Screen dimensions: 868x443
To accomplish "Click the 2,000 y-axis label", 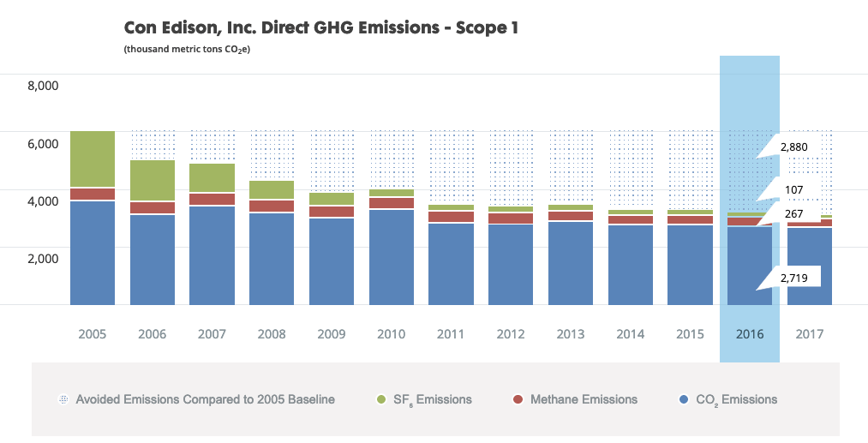I will coord(43,259).
